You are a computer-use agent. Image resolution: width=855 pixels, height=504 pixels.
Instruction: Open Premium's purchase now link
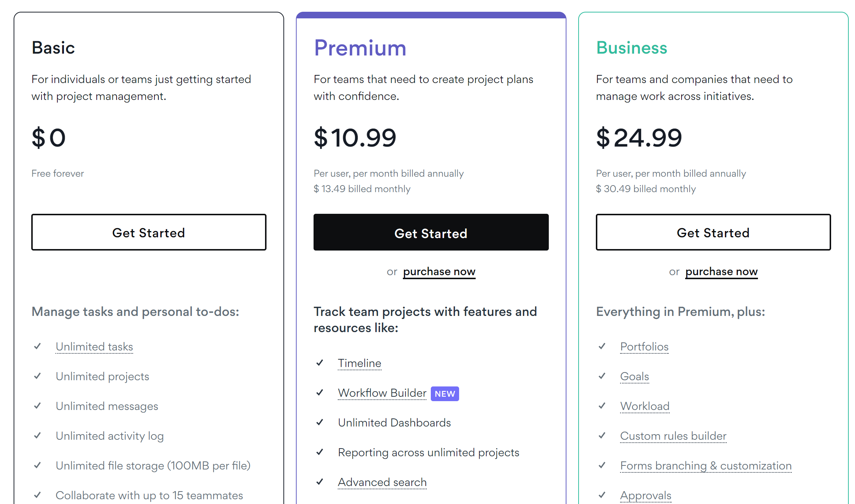(x=439, y=272)
